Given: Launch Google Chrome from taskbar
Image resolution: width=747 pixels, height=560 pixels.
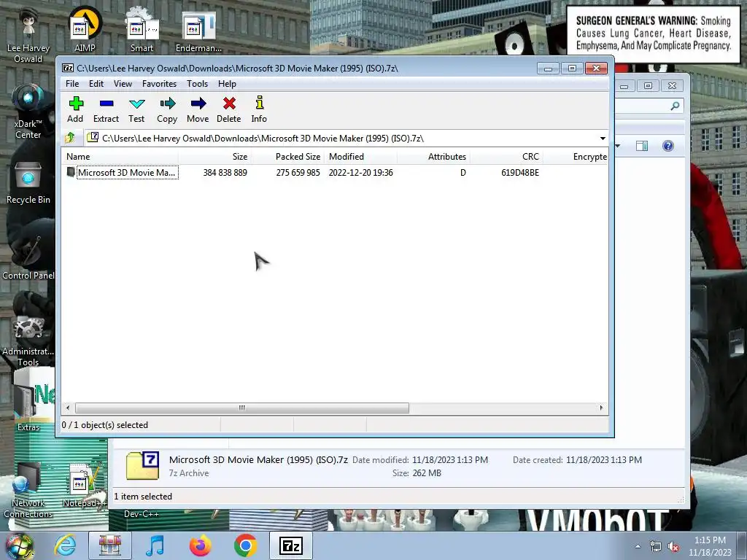Looking at the screenshot, I should (245, 545).
